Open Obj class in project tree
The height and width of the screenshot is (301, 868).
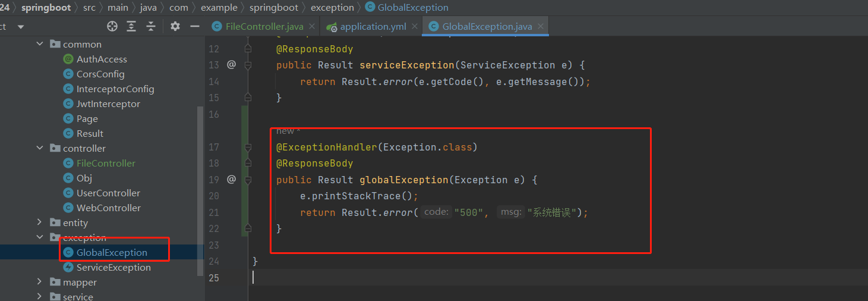(84, 178)
